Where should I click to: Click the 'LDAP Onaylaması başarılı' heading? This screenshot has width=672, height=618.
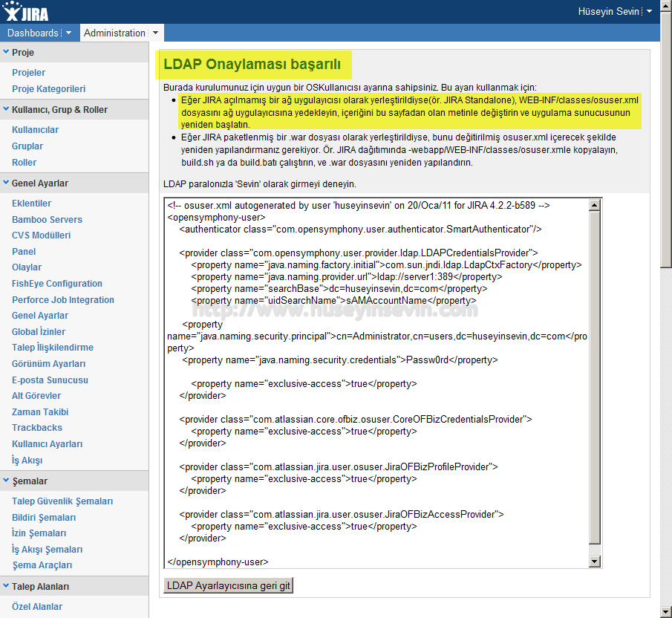[x=252, y=64]
